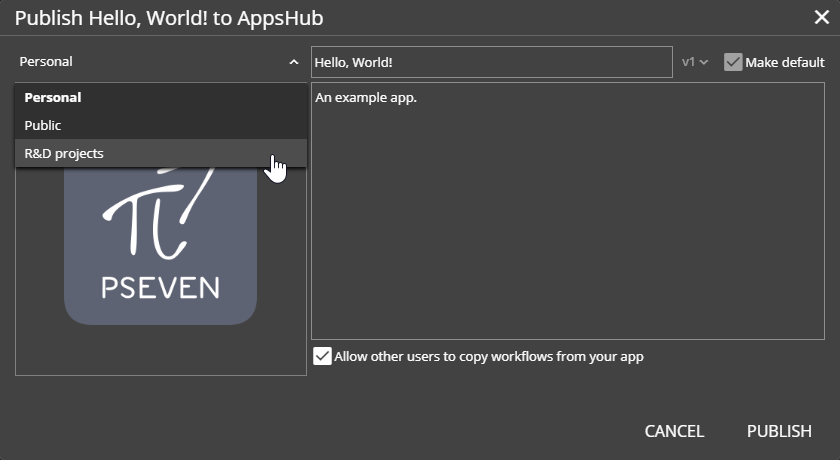Collapse the hub list using the chevron
840x460 pixels.
coord(293,62)
